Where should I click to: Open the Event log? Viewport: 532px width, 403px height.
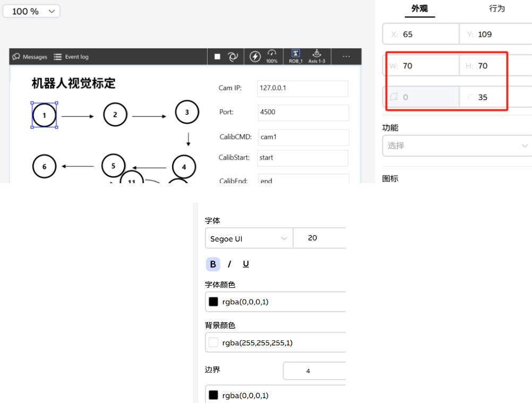click(x=71, y=57)
